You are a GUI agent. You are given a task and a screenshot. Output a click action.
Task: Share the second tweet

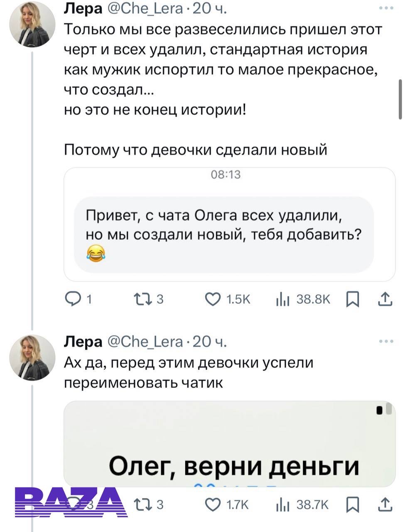[x=385, y=504]
